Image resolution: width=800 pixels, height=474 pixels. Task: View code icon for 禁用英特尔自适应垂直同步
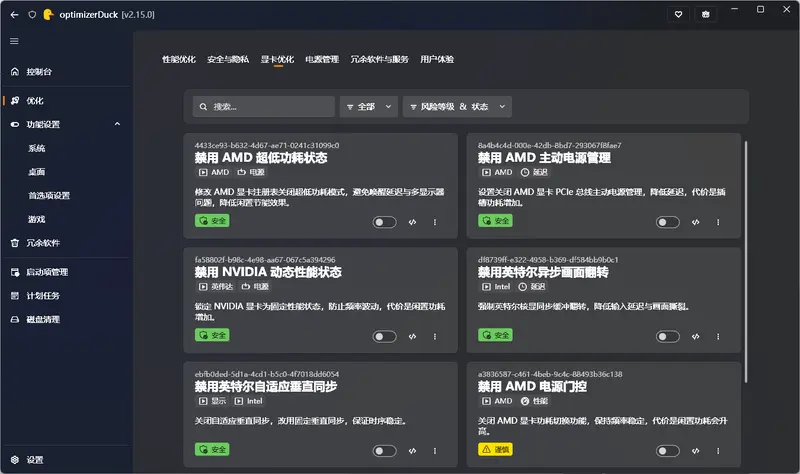412,451
